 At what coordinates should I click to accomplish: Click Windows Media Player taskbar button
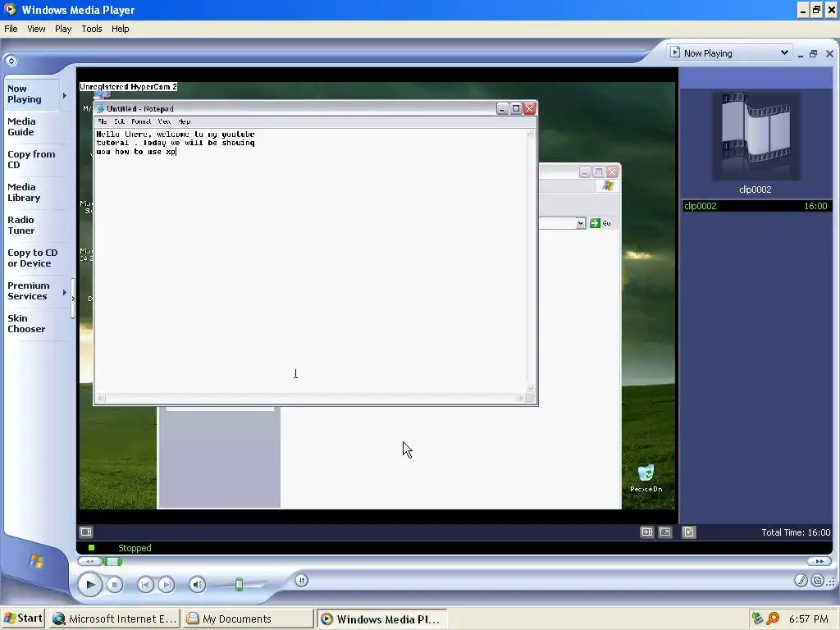coord(382,619)
